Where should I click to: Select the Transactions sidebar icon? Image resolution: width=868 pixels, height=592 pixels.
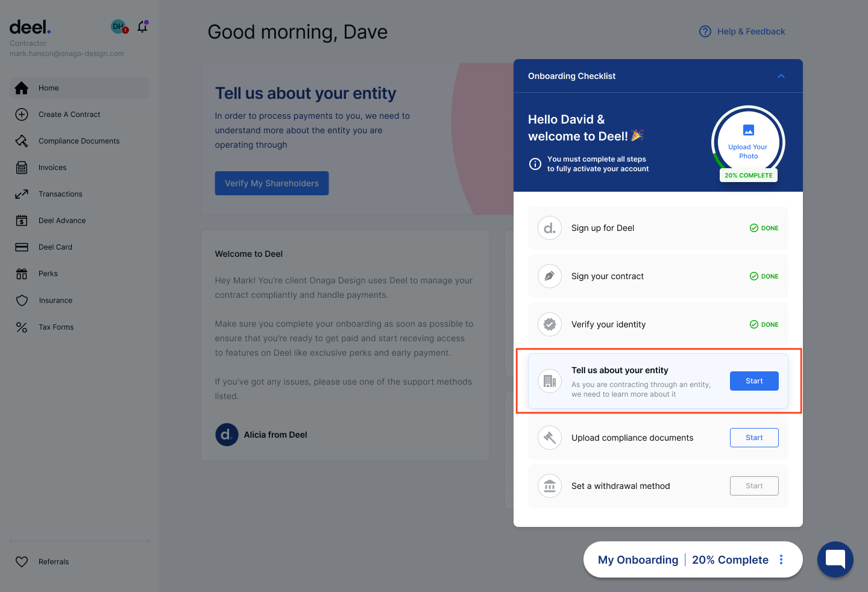tap(22, 194)
